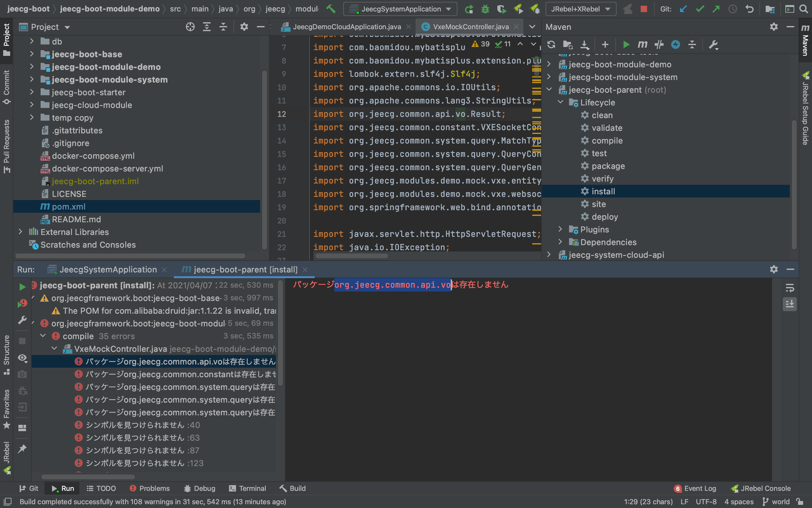The image size is (812, 508).
Task: Collapse the compile 35 errors node
Action: coord(43,336)
